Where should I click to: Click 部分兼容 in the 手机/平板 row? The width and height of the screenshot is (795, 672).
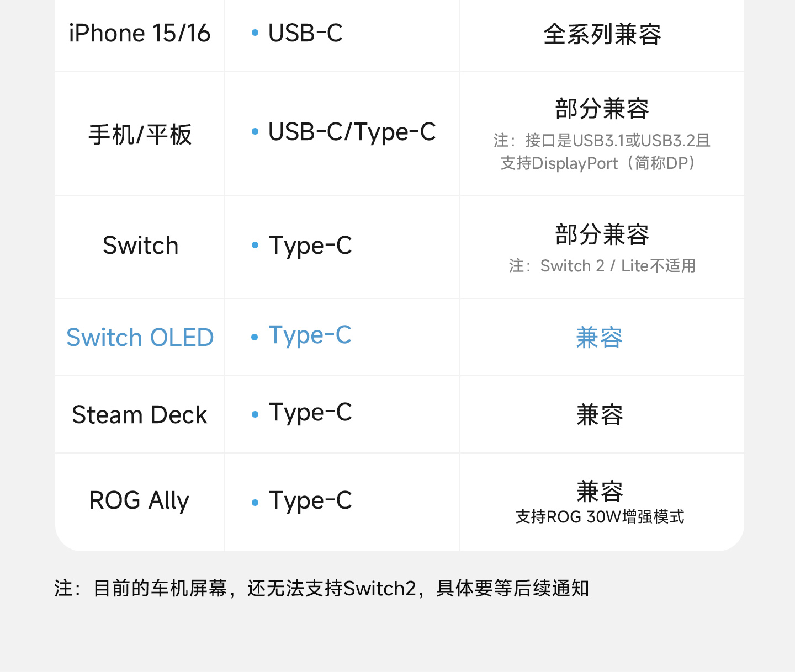(x=602, y=109)
